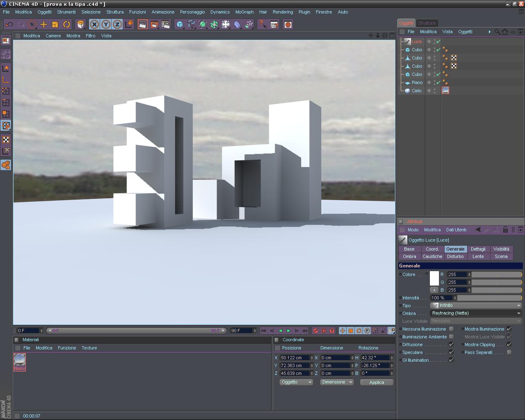The height and width of the screenshot is (420, 525).
Task: Open the Tipo Infinito dropdown
Action: [x=476, y=306]
